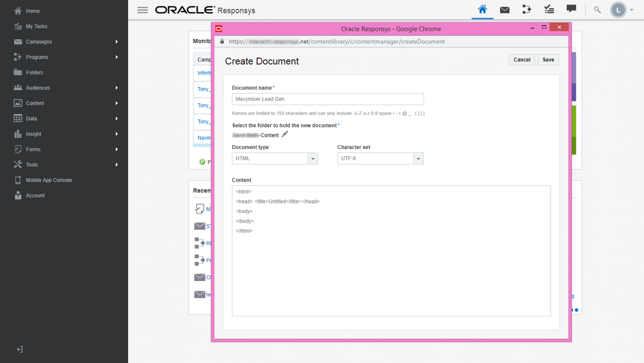The image size is (644, 363).
Task: Expand the Data submenu arrow
Action: point(117,118)
